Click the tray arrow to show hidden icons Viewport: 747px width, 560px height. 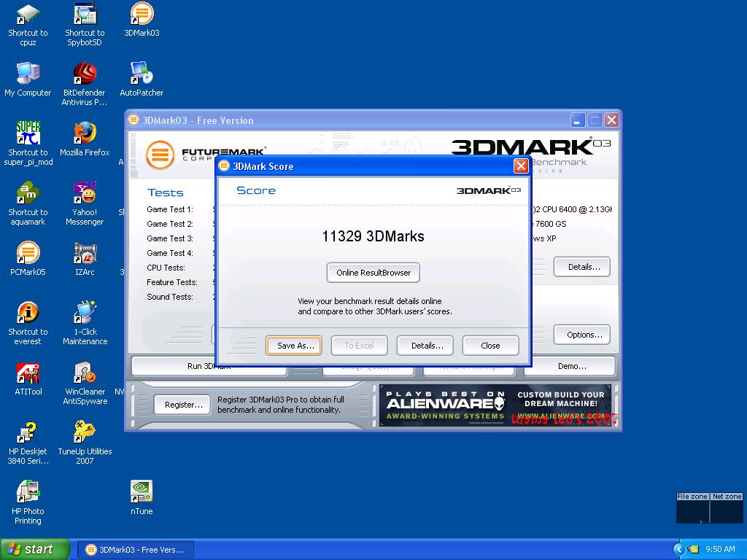(679, 549)
